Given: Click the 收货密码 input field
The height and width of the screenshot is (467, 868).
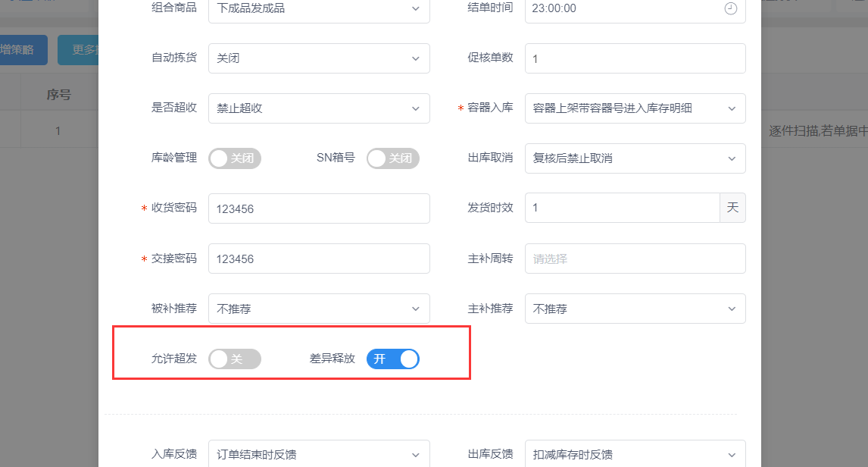Looking at the screenshot, I should [x=319, y=208].
